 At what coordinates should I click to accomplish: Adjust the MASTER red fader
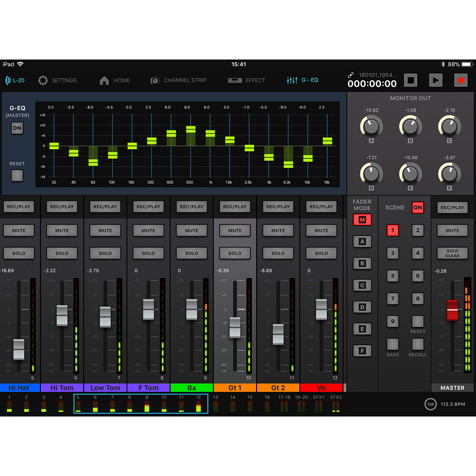[451, 309]
